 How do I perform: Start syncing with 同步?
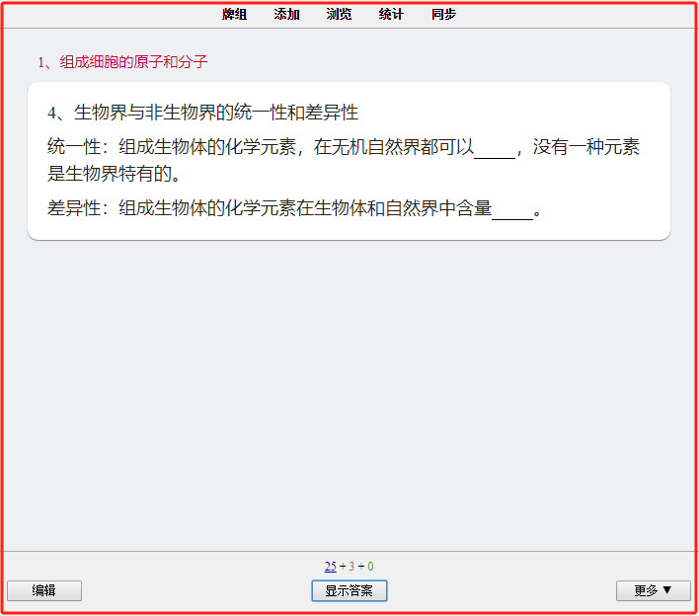[443, 14]
